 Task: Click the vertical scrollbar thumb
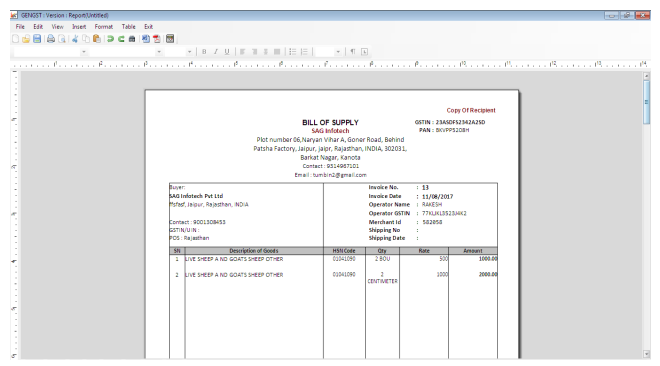click(647, 102)
